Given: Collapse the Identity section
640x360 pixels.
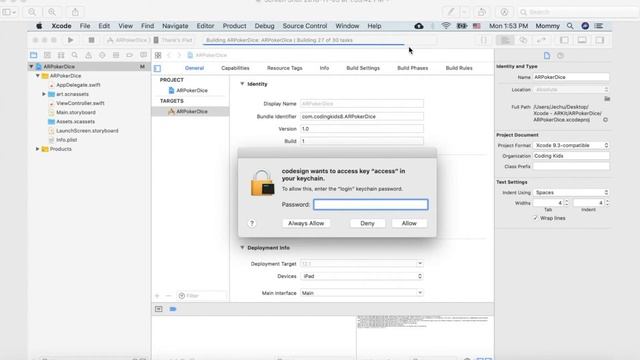Looking at the screenshot, I should tap(242, 84).
